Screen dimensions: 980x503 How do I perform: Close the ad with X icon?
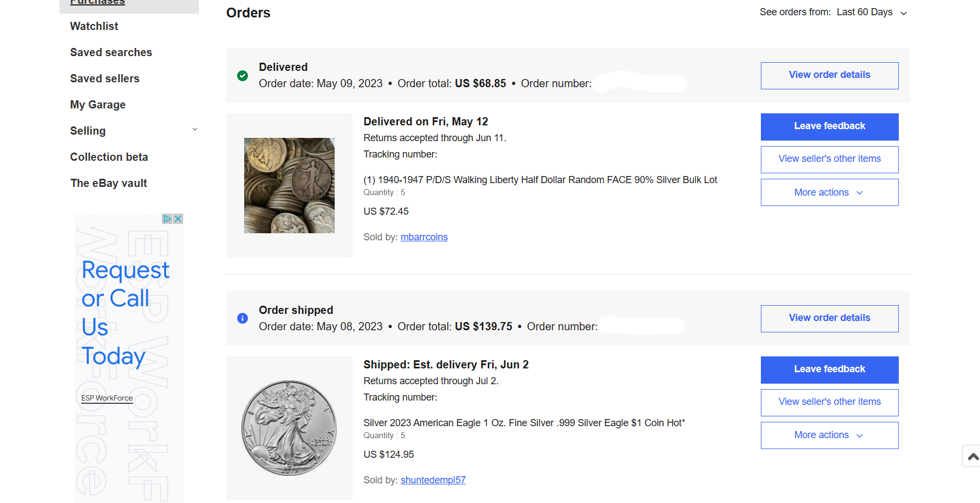click(178, 219)
